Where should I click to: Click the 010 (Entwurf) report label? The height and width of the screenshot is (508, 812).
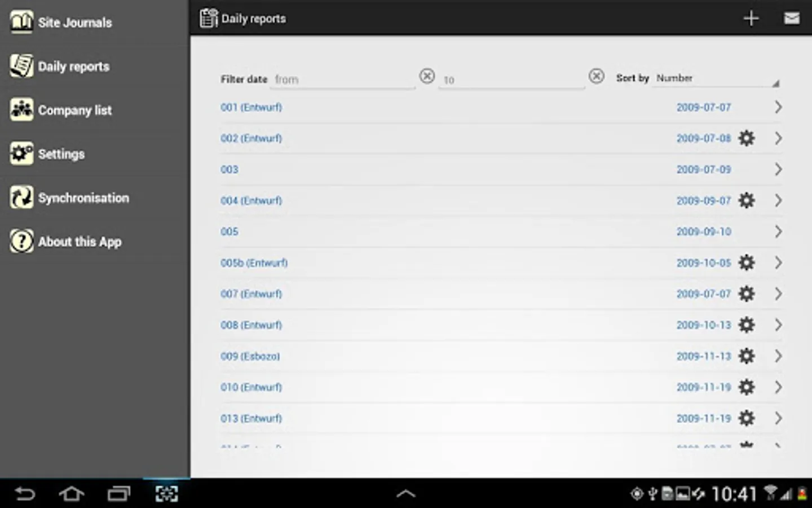251,387
